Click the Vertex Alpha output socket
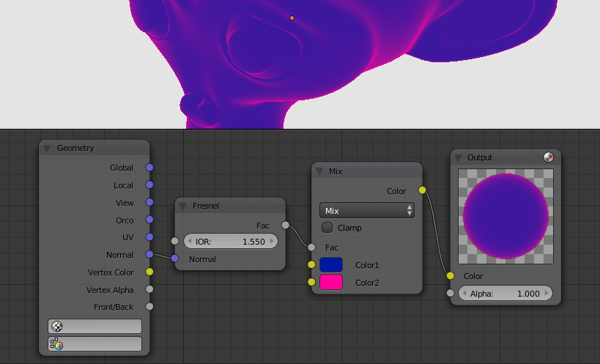600x364 pixels. coord(149,289)
